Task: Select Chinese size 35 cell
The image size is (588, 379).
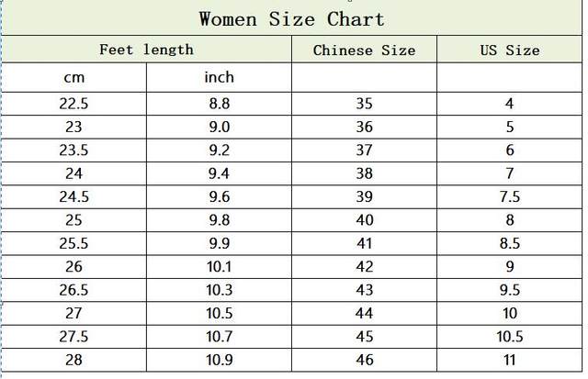Action: click(364, 104)
